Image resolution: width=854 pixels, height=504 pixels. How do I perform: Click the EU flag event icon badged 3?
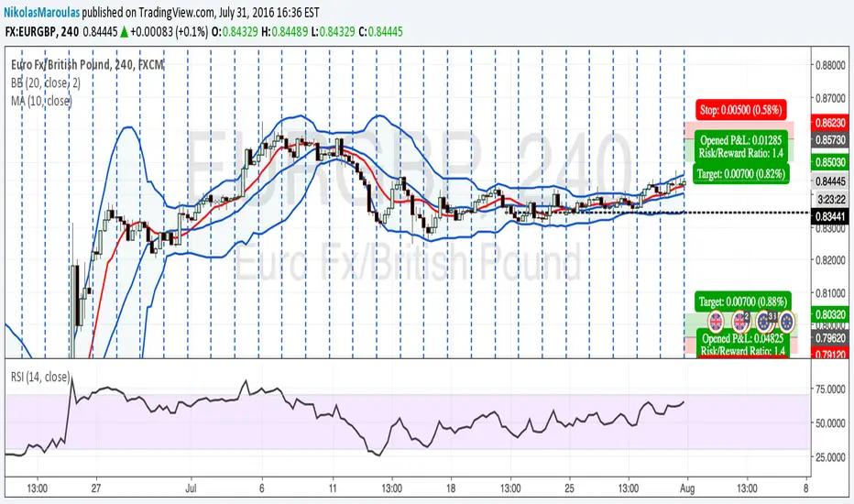765,322
